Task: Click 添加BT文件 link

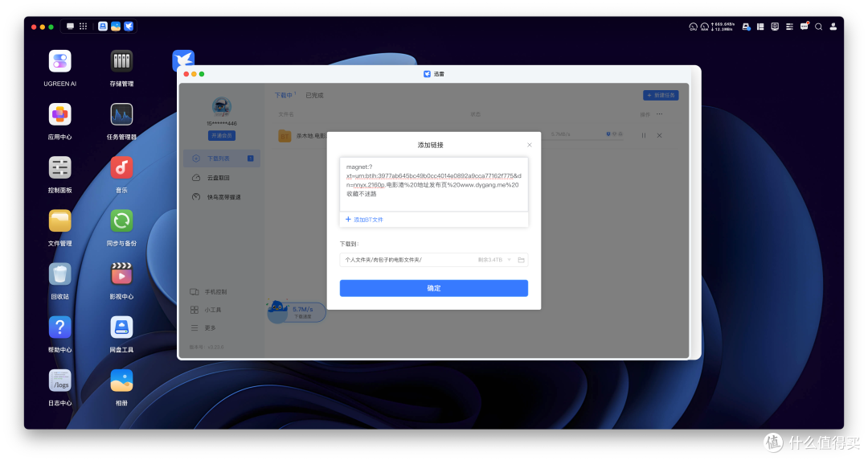Action: click(x=364, y=220)
